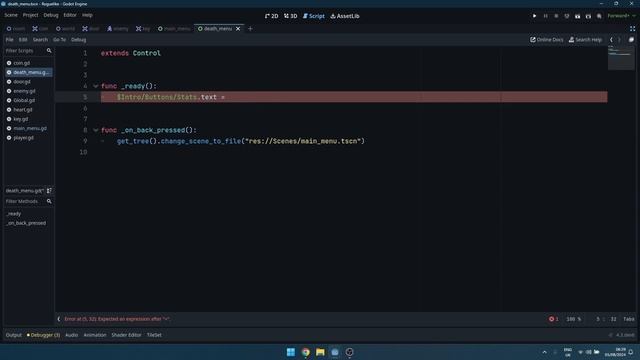Screen dimensions: 640x360
Task: Open the top Debug menu
Action: 51,15
